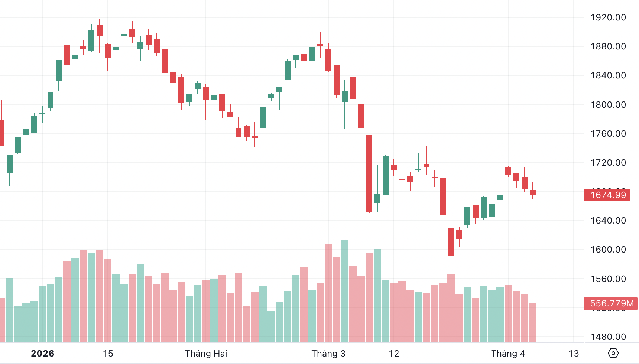
Task: Click the 1720.00 price scale label
Action: 608,163
